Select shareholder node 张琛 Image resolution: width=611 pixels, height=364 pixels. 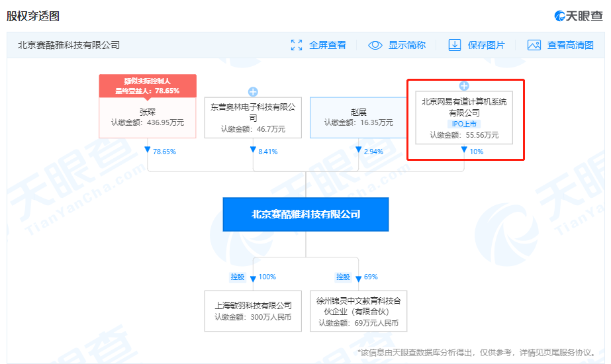coord(148,118)
